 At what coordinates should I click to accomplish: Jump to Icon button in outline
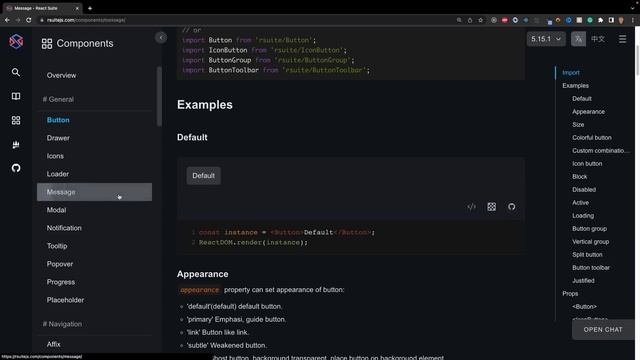point(587,164)
